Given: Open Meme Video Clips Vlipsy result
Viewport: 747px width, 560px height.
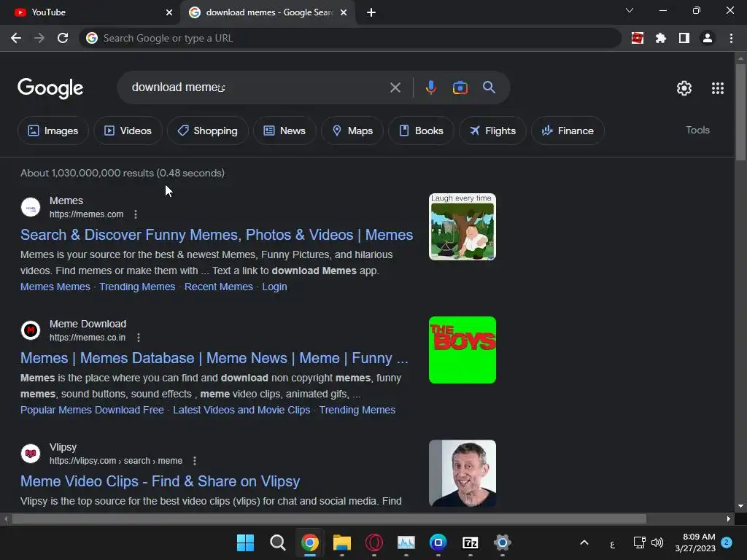Looking at the screenshot, I should tap(160, 481).
